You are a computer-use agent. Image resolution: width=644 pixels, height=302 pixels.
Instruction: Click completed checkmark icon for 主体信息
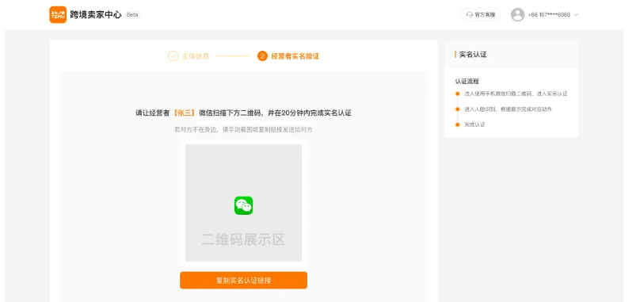tap(173, 55)
